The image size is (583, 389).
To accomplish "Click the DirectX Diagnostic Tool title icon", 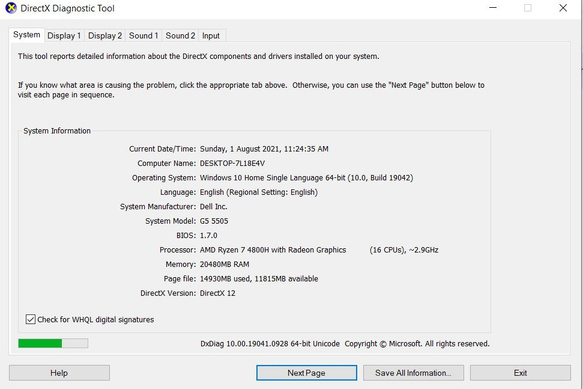I will pyautogui.click(x=11, y=8).
